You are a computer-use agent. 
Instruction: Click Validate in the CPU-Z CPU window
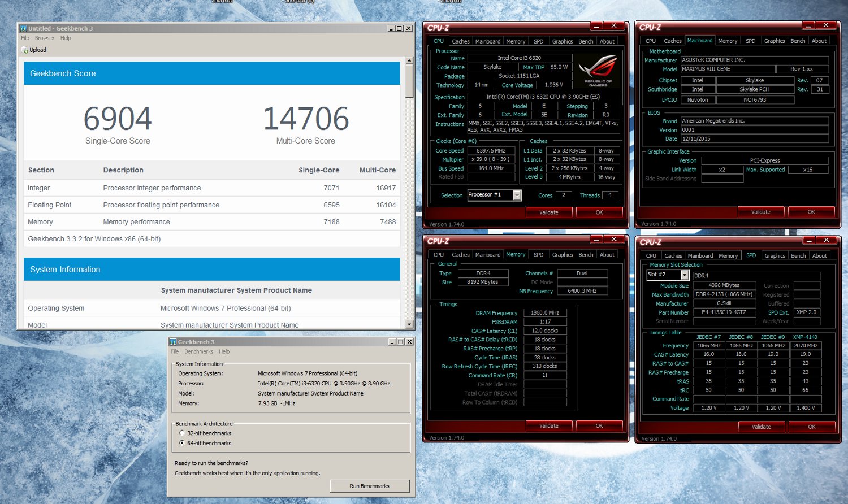click(x=549, y=212)
